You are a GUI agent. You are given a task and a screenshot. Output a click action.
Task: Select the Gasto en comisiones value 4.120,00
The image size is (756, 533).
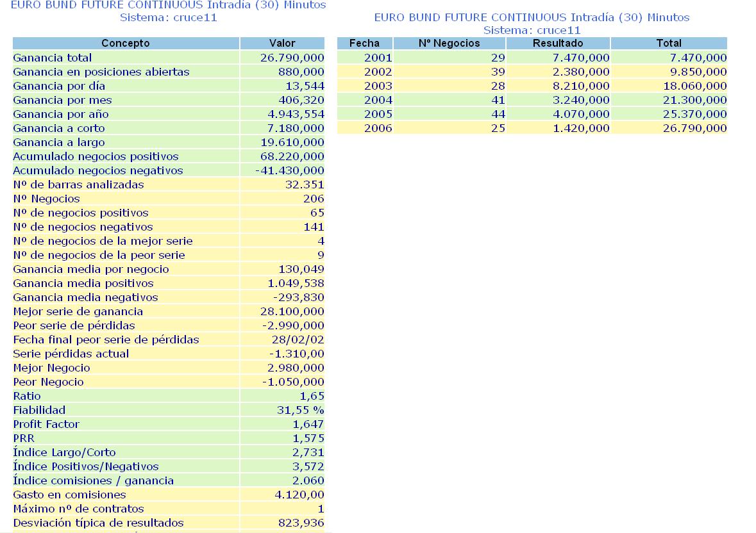tap(299, 495)
